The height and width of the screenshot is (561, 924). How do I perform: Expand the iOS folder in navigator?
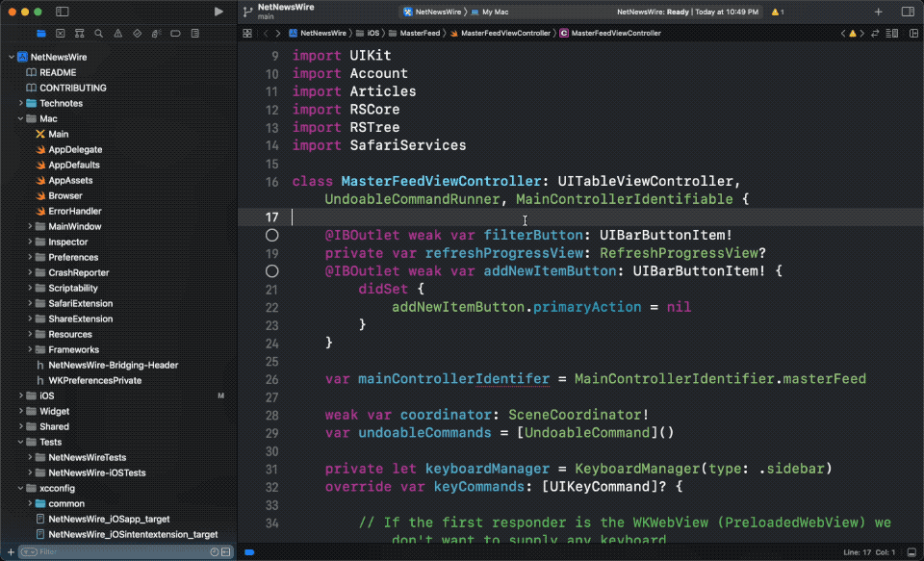[x=20, y=395]
